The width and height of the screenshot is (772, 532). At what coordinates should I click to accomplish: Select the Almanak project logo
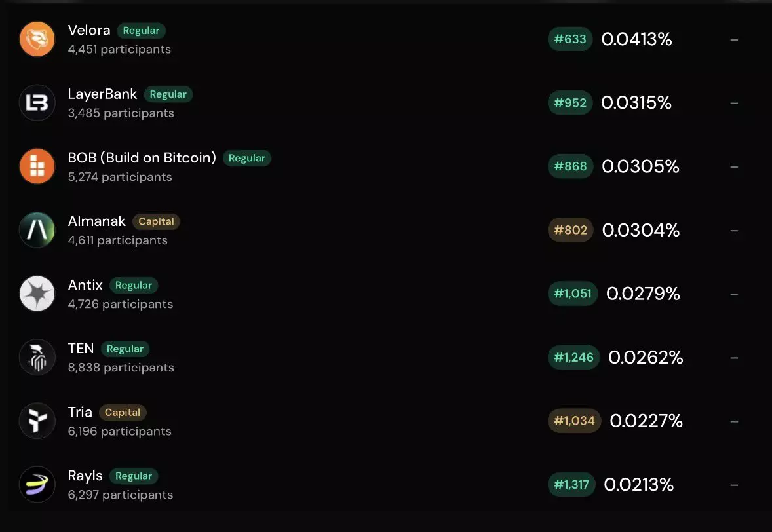(x=37, y=230)
